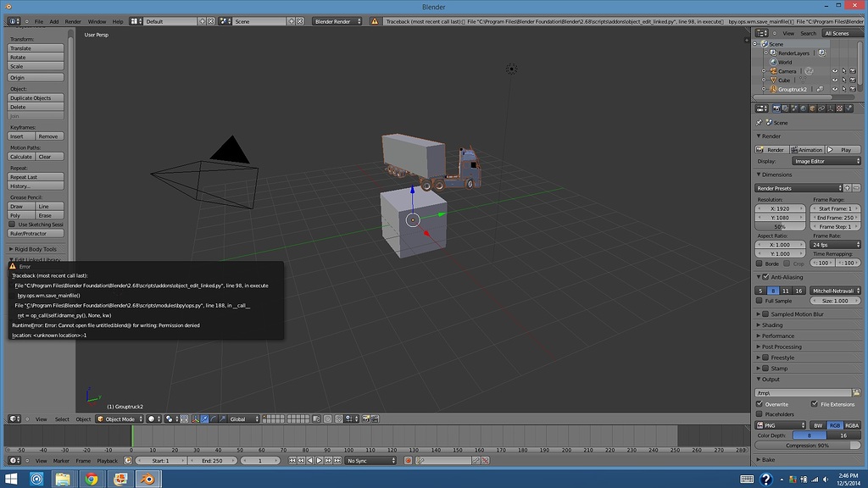This screenshot has width=868, height=488.
Task: Disable the Anti-Aliasing checkbox
Action: pyautogui.click(x=765, y=277)
